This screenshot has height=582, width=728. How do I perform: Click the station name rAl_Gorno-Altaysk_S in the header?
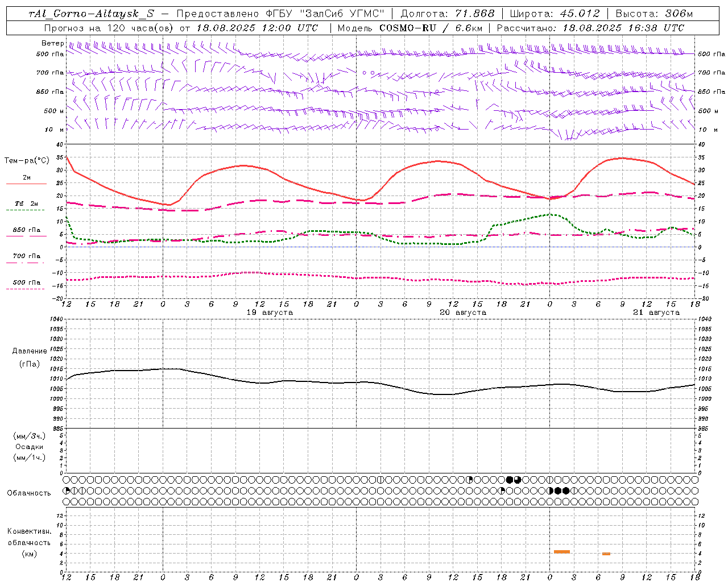click(92, 14)
